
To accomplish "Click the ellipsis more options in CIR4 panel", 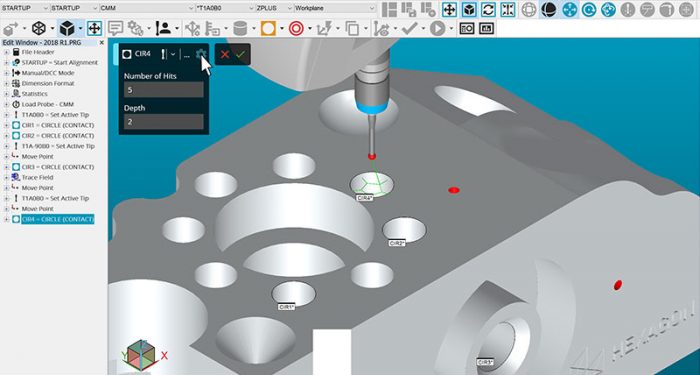I will (x=187, y=55).
